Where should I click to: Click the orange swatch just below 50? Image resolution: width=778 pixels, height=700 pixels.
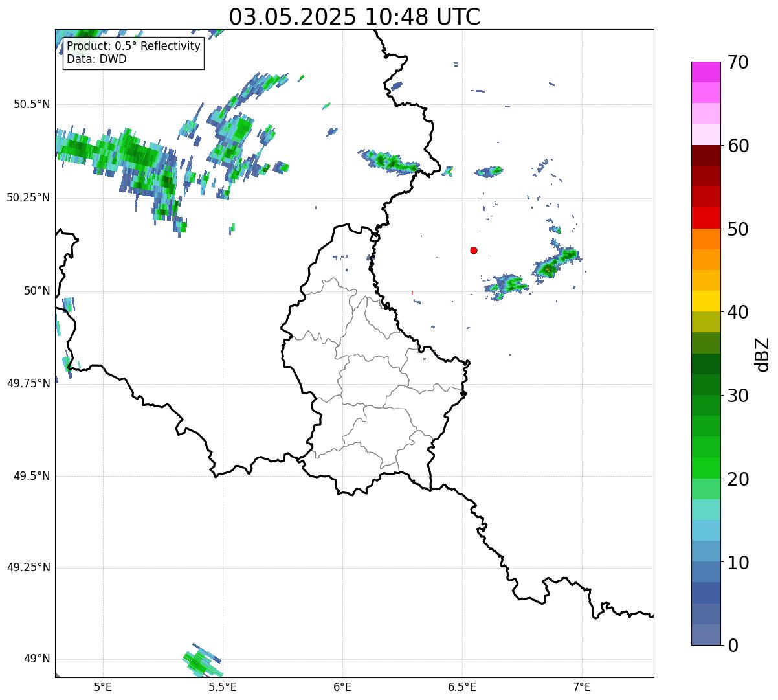pyautogui.click(x=706, y=238)
